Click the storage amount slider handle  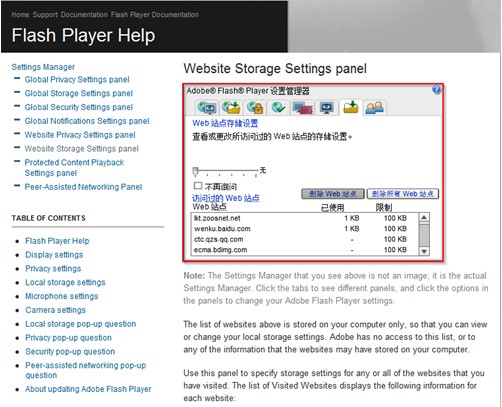(196, 171)
